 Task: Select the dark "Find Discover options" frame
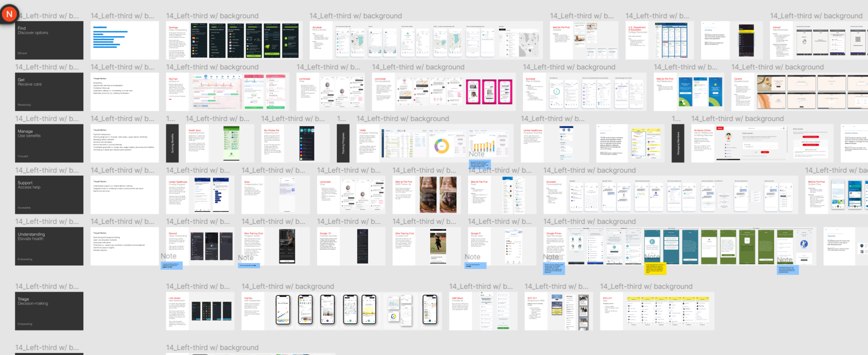coord(49,41)
